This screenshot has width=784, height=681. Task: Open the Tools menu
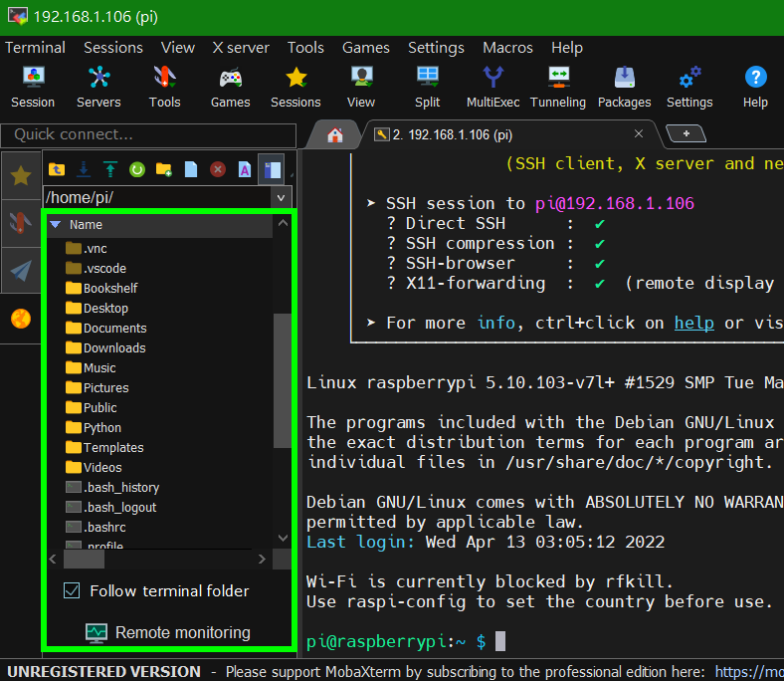click(305, 48)
